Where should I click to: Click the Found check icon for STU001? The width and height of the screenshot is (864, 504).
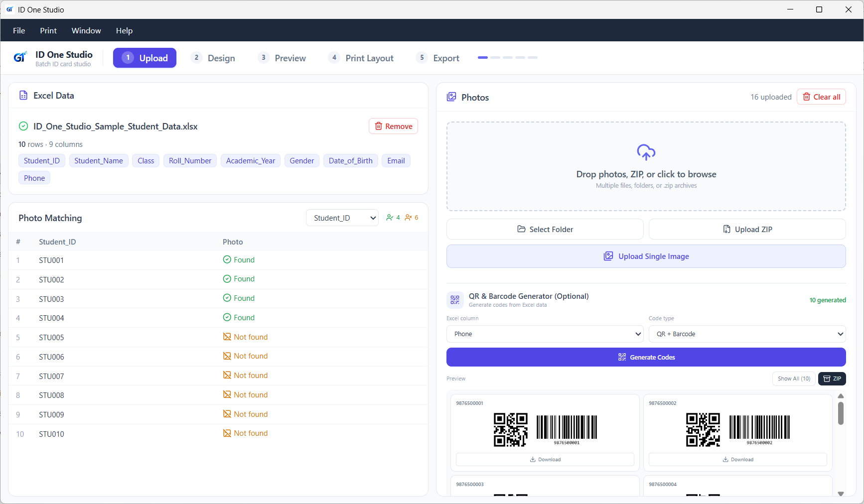227,259
